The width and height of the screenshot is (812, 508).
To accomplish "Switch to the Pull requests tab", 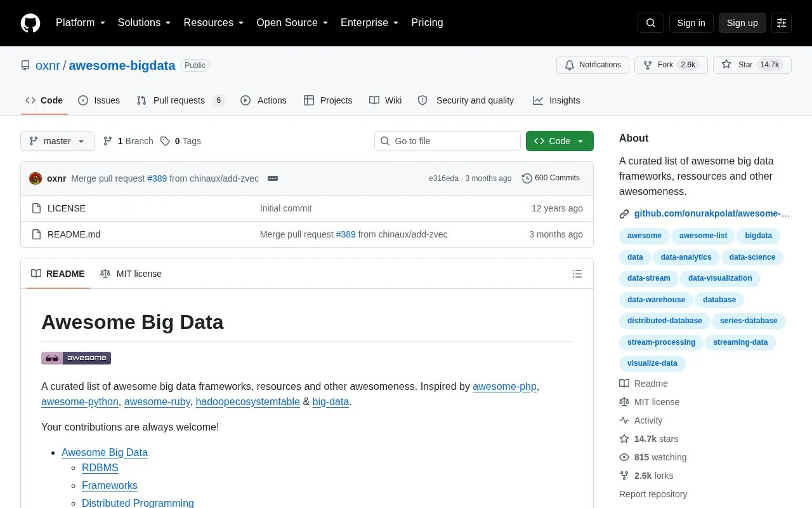I will click(x=180, y=100).
